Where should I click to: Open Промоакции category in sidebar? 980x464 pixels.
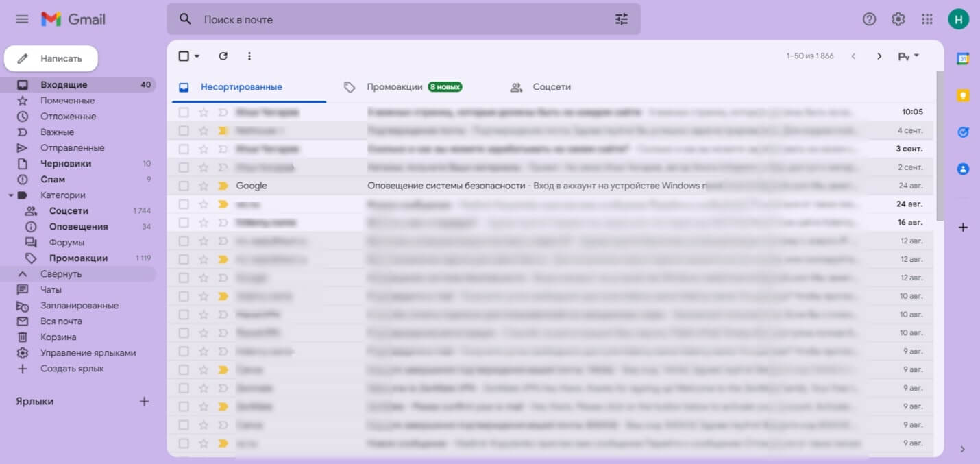pyautogui.click(x=78, y=258)
